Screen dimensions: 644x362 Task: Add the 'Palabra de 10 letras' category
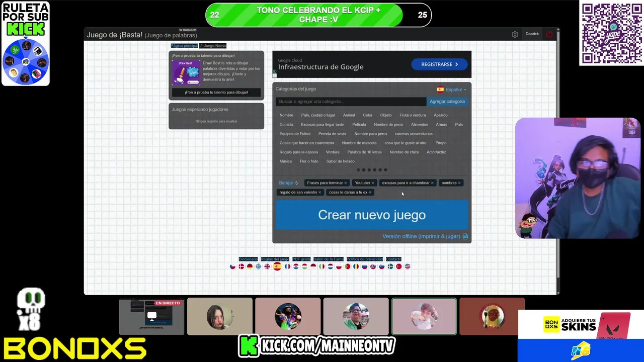click(x=364, y=152)
